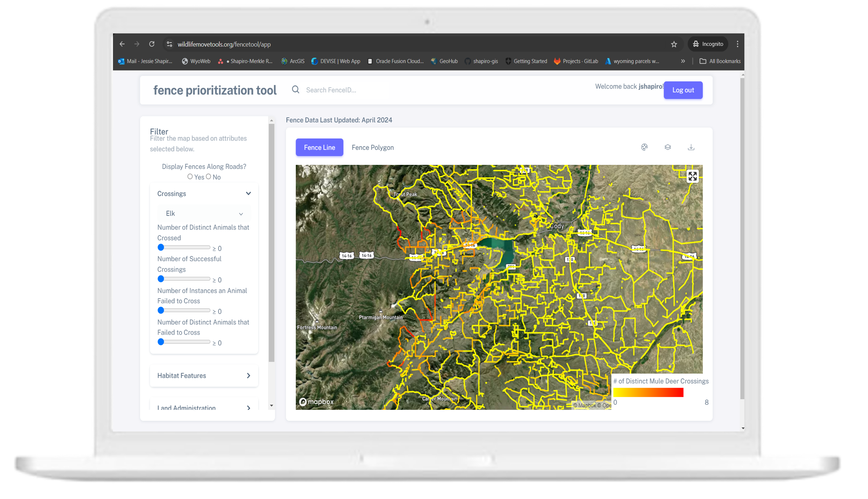The image size is (868, 499).
Task: Go back using the browser arrow
Action: pyautogui.click(x=122, y=44)
